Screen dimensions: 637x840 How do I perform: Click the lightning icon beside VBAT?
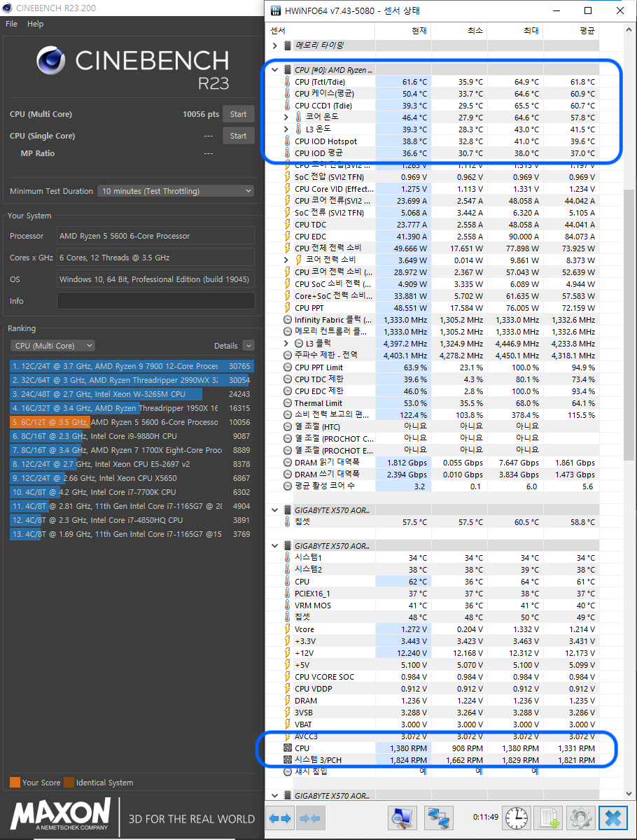pyautogui.click(x=288, y=724)
